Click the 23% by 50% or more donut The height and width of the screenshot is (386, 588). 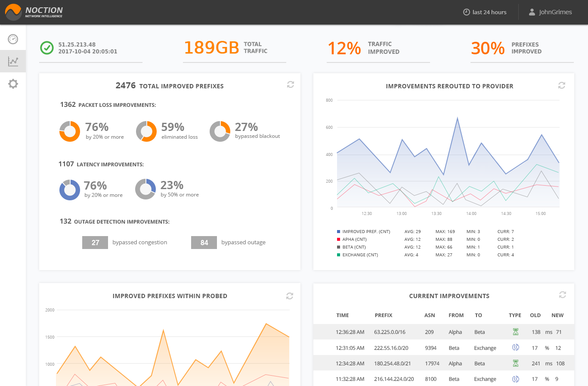coord(145,189)
